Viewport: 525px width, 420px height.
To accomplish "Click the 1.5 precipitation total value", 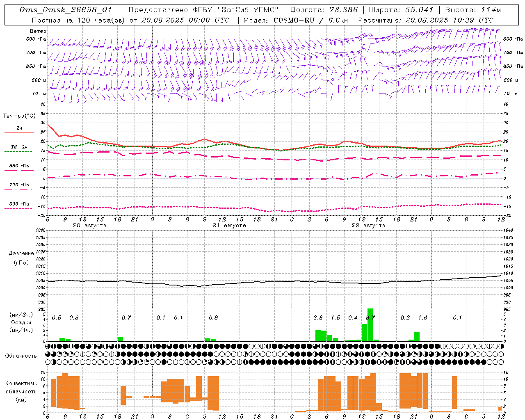I will pyautogui.click(x=336, y=318).
